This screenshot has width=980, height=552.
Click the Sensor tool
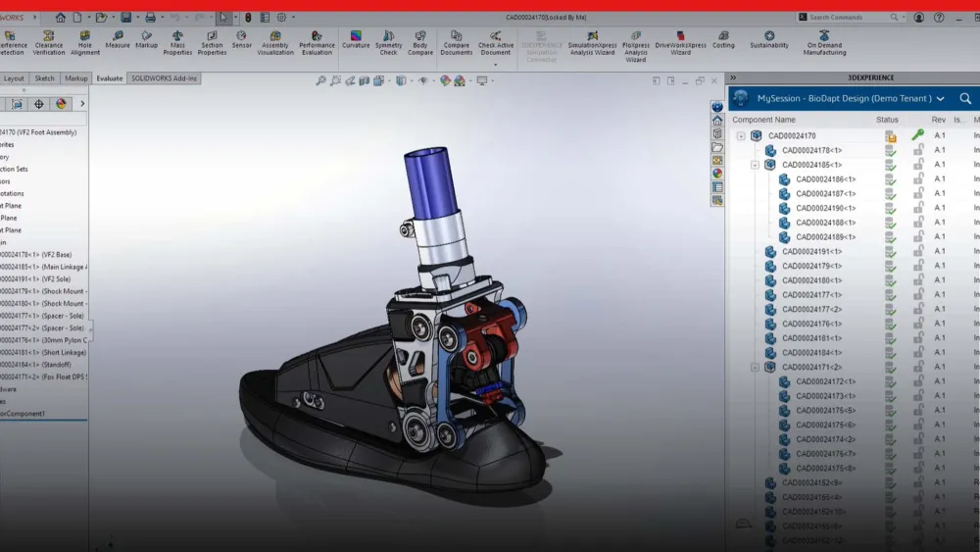241,39
